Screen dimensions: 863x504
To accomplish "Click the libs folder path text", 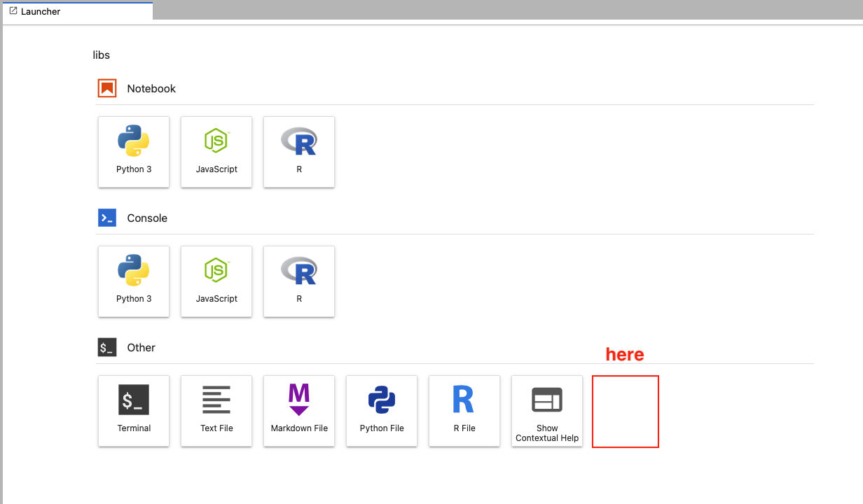I will coord(102,55).
